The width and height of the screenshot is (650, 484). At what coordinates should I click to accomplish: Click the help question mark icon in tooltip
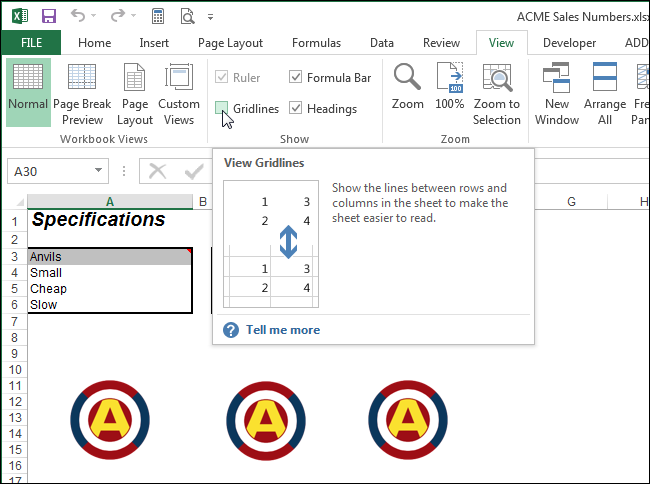coord(231,330)
